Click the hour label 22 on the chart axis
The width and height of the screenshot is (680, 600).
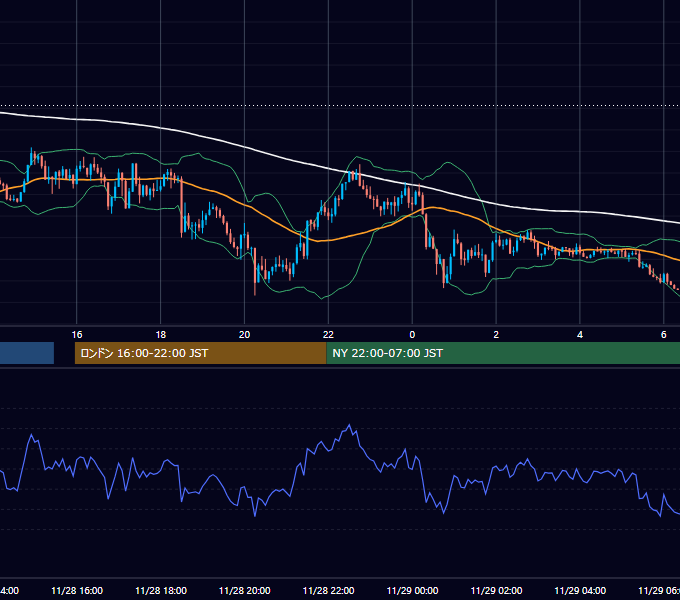click(x=328, y=335)
